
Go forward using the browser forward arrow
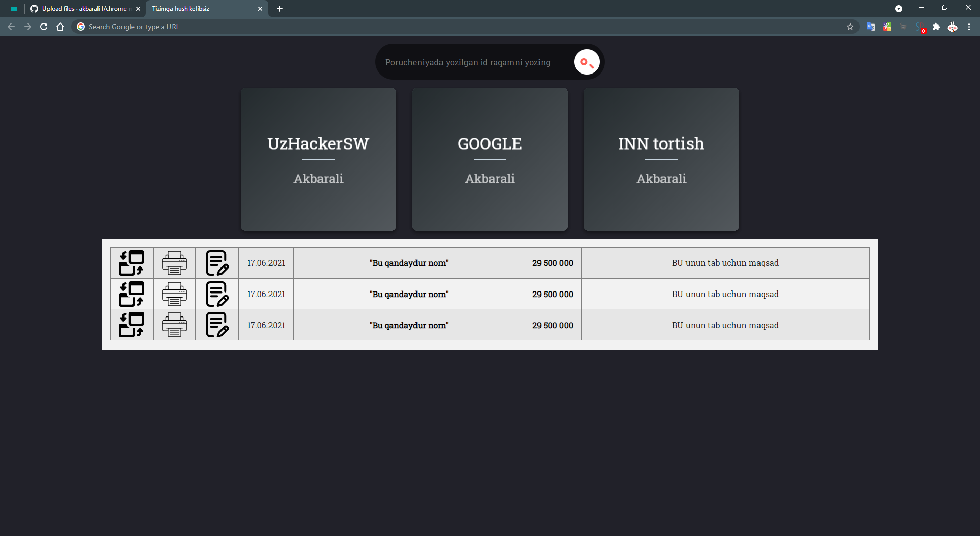[x=28, y=27]
